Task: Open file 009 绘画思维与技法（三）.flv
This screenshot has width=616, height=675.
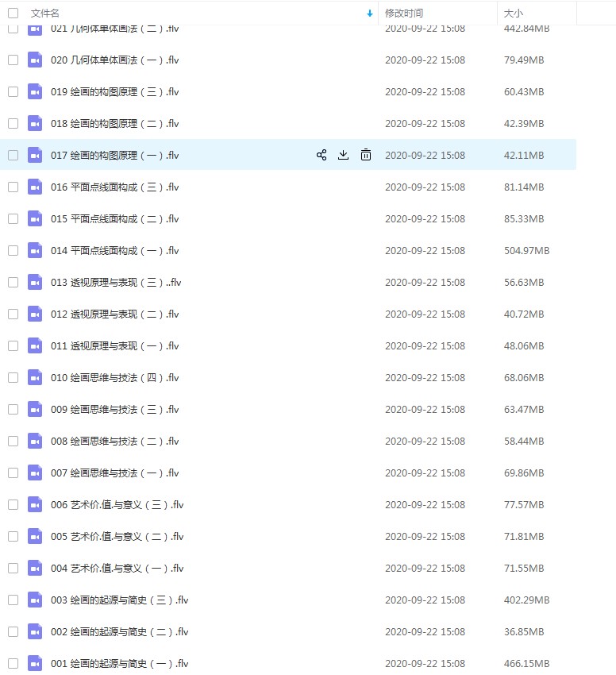Action: point(114,410)
